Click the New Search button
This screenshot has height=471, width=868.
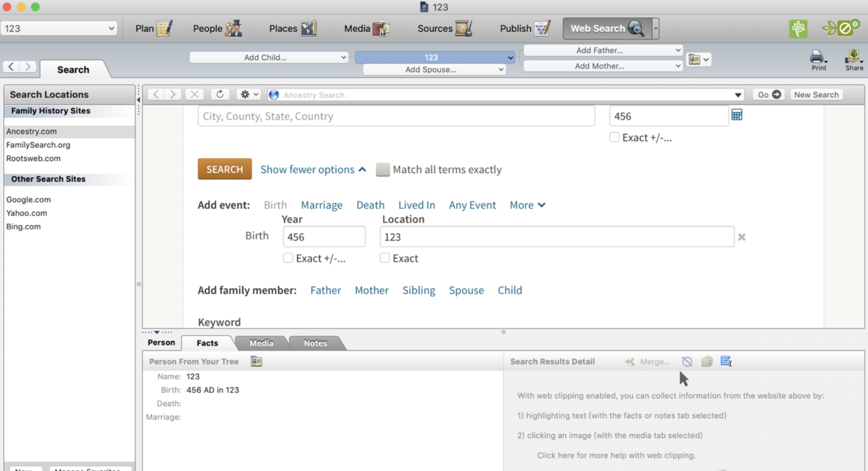(x=816, y=95)
